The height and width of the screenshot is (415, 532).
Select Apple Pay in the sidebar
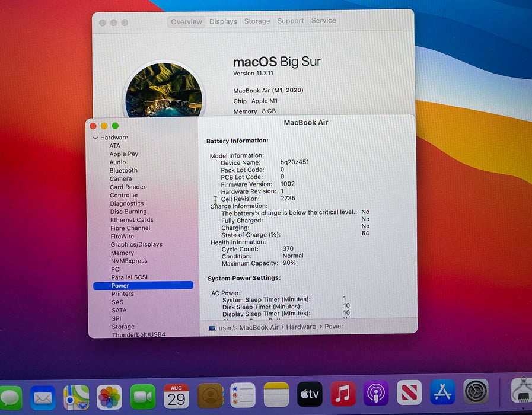click(x=123, y=154)
